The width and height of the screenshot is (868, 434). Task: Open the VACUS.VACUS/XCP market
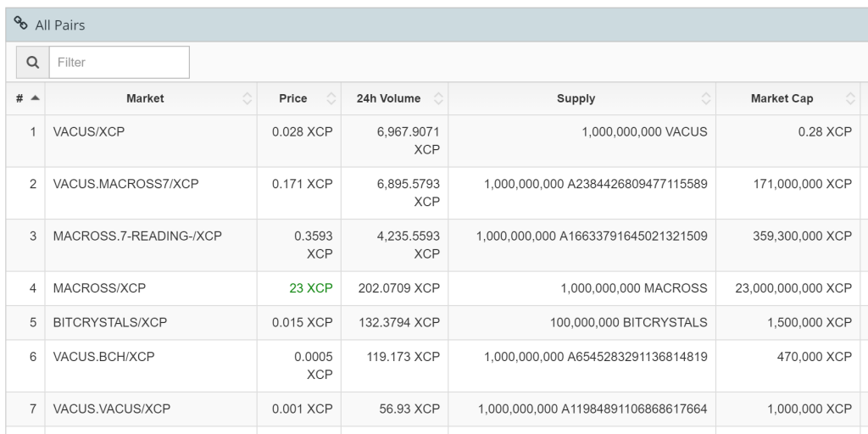112,409
